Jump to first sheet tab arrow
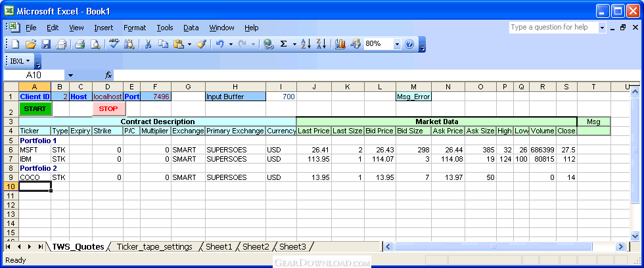The height and width of the screenshot is (268, 644). coord(8,247)
